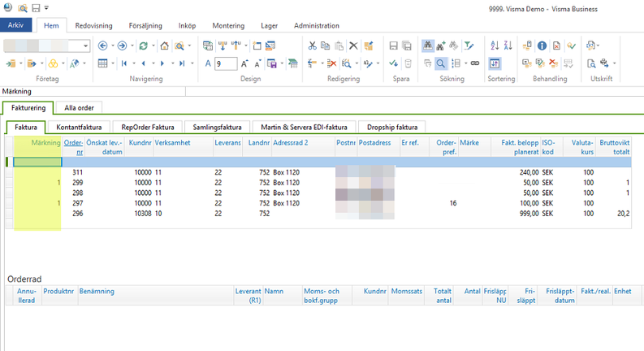Open the company selector dropdown

[84, 46]
